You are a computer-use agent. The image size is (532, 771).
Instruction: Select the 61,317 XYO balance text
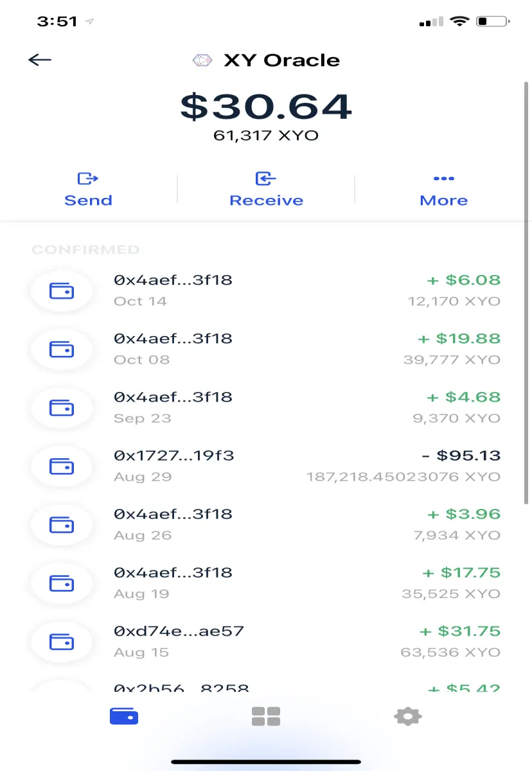click(266, 136)
